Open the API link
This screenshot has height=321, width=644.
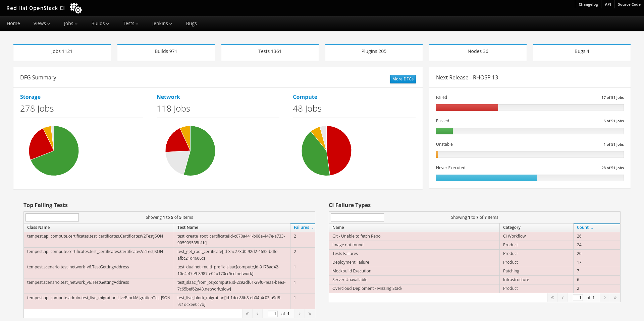608,4
